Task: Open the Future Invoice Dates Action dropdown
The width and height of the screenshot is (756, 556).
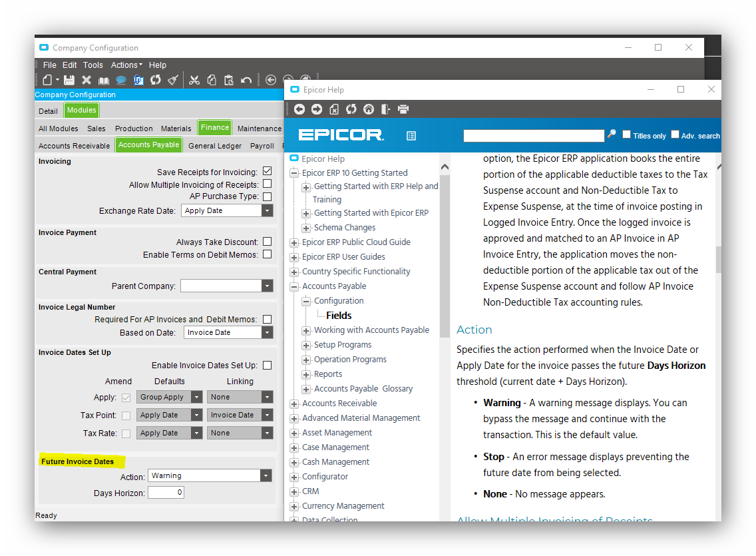Action: (x=266, y=476)
